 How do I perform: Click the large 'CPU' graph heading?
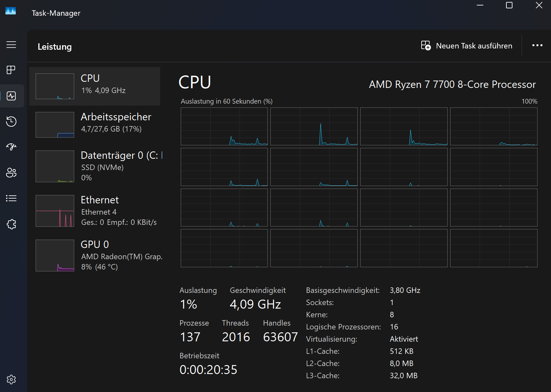coord(195,82)
